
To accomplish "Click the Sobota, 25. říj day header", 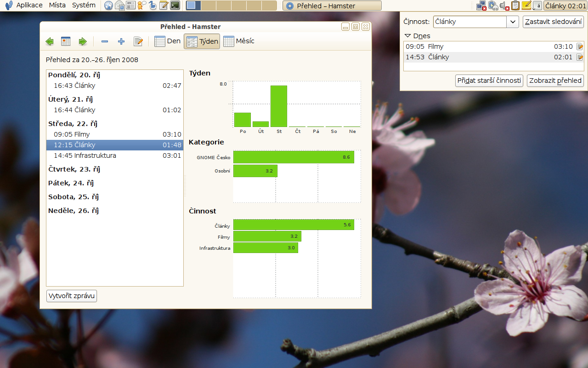I will point(73,197).
